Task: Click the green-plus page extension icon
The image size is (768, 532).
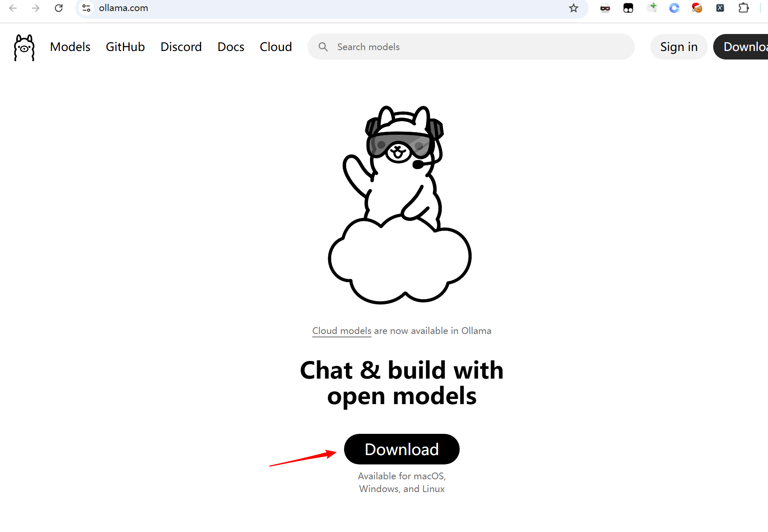Action: 651,8
